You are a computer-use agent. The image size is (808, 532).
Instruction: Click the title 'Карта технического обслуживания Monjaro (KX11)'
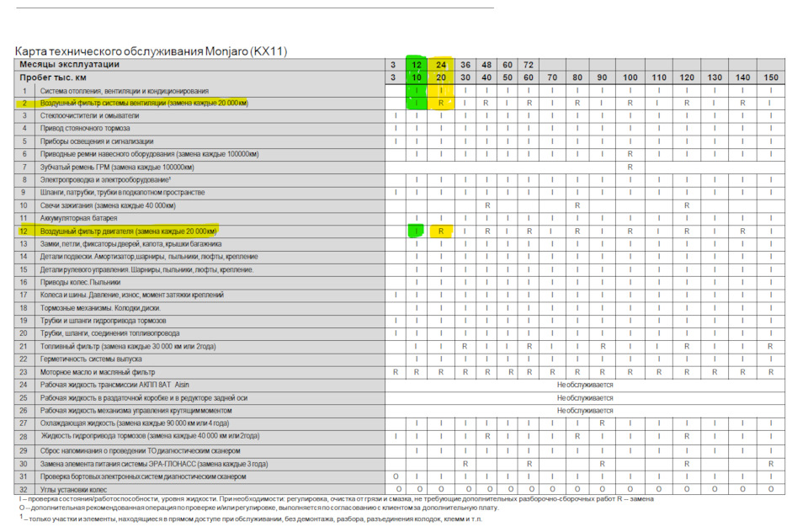(151, 51)
